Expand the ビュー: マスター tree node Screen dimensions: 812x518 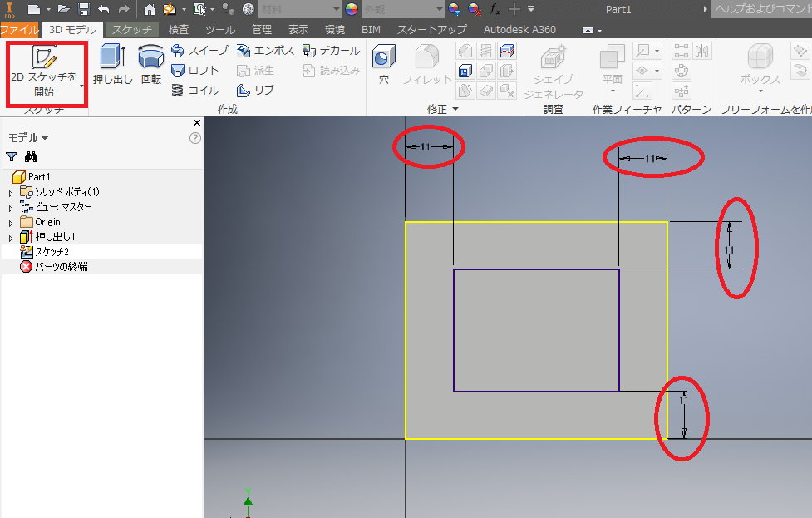(11, 208)
